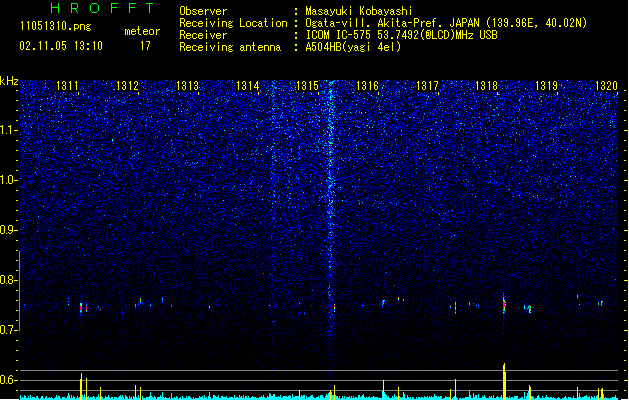Click the Receiver label

click(203, 35)
